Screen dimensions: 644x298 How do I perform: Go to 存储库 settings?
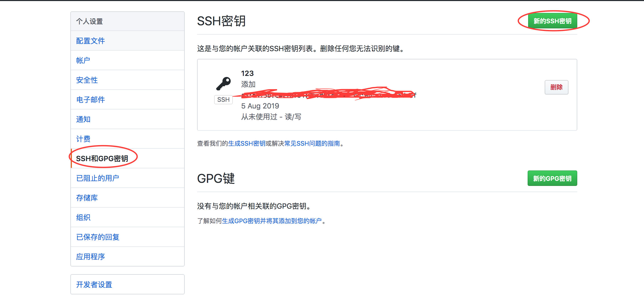[x=87, y=198]
